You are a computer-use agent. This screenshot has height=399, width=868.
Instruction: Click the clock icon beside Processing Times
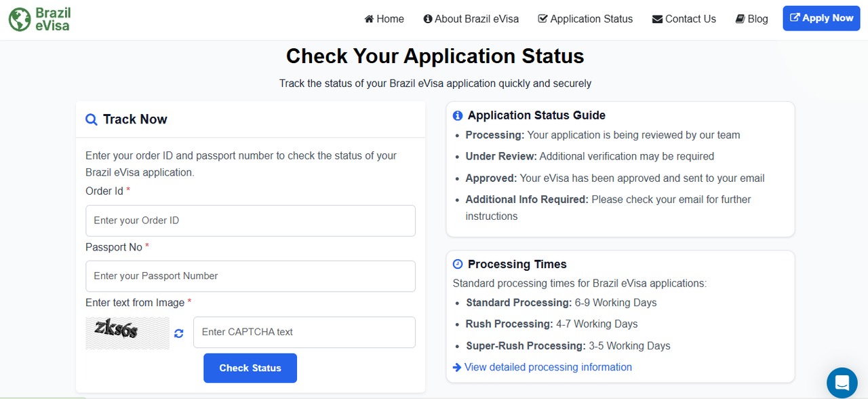tap(458, 264)
